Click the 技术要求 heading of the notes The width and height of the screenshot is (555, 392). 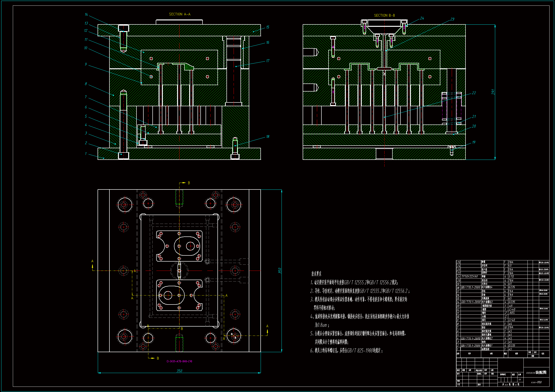point(316,274)
